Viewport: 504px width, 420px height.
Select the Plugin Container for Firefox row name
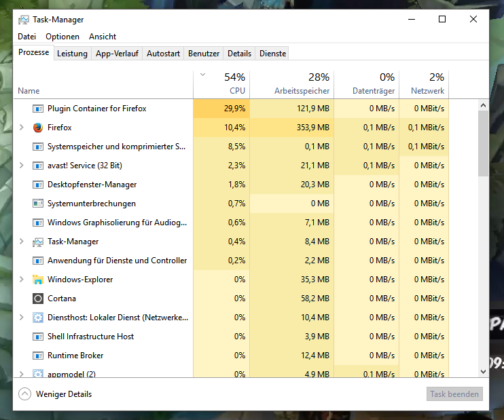(96, 109)
